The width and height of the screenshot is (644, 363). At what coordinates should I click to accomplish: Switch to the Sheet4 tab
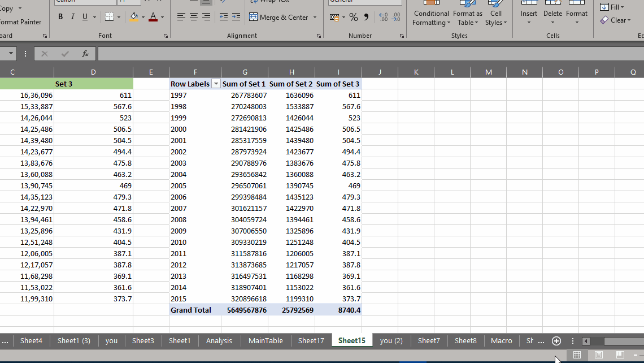pos(31,341)
